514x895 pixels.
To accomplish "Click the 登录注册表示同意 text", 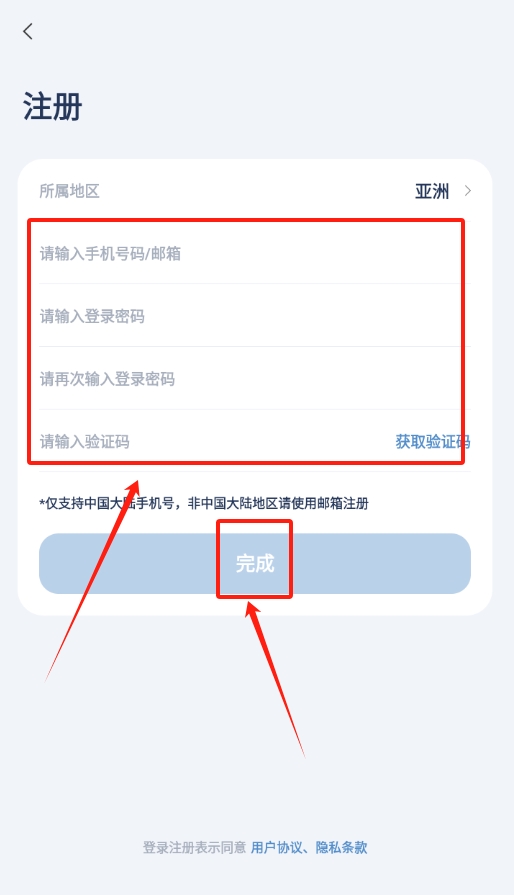I will point(194,847).
